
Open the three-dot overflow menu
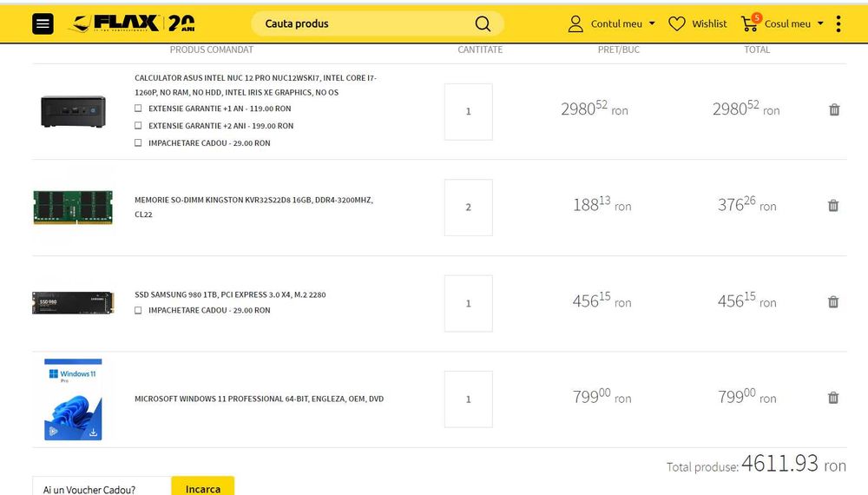pyautogui.click(x=838, y=23)
